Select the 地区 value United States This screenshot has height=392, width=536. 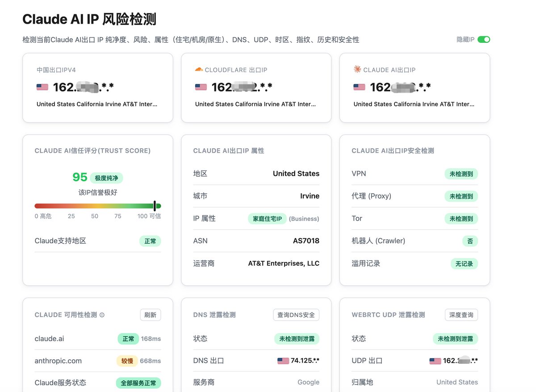click(296, 174)
